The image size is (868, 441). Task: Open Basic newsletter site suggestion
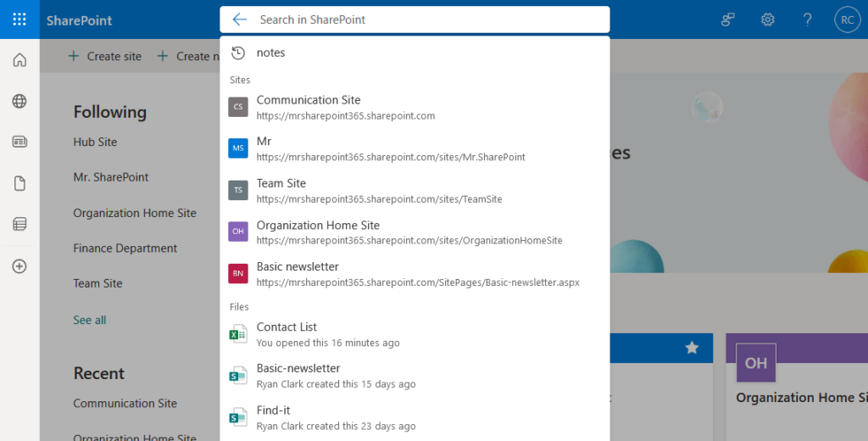coord(415,274)
